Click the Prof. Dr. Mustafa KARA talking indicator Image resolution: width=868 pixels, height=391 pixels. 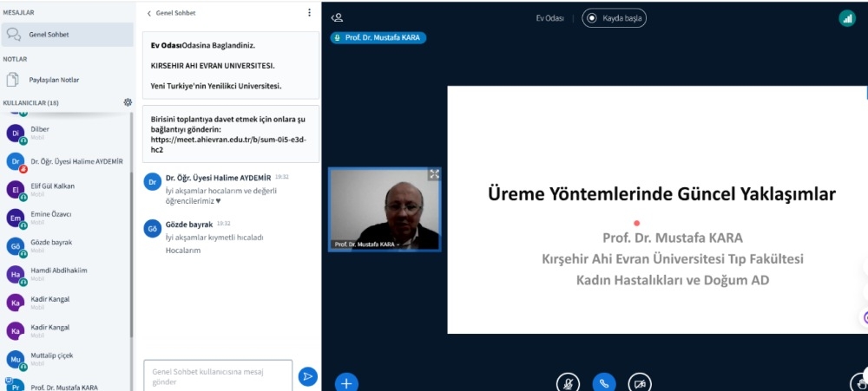(x=378, y=38)
